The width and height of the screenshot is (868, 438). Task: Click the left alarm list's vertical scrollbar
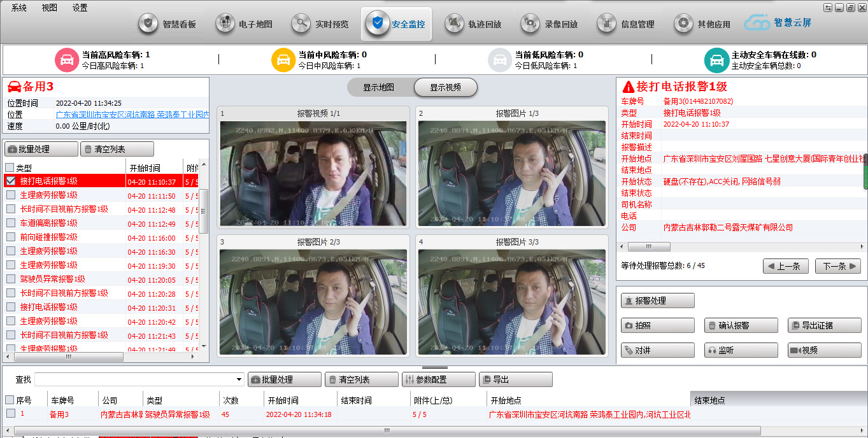[x=204, y=210]
